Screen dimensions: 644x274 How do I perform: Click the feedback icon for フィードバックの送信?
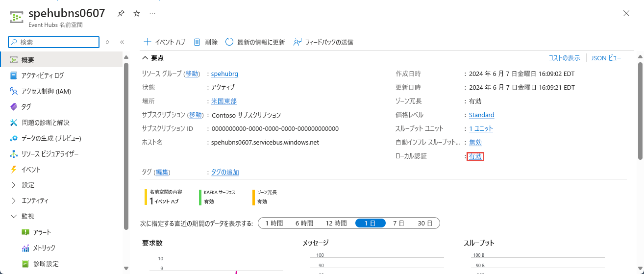[297, 42]
